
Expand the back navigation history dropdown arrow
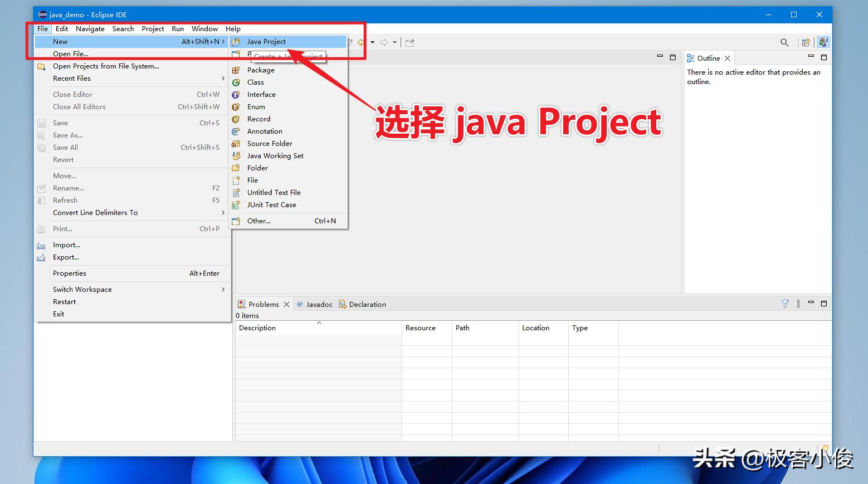[372, 42]
